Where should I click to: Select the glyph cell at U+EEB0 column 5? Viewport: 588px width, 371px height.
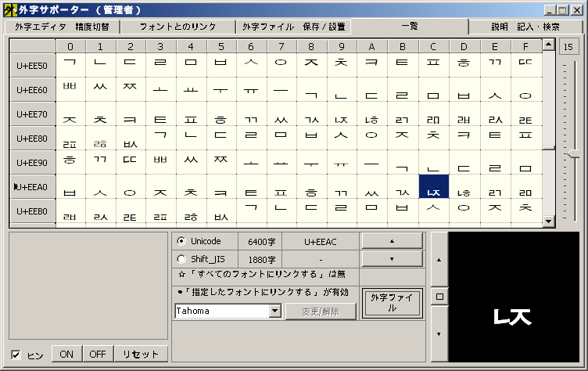tap(220, 211)
